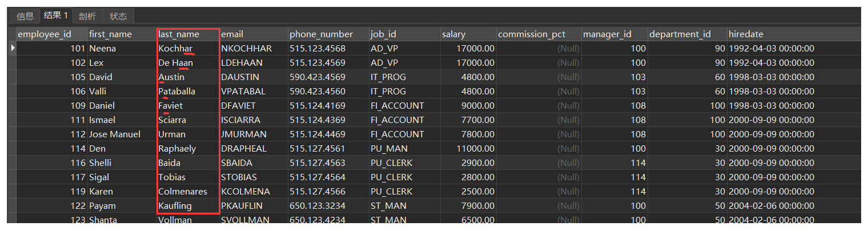The width and height of the screenshot is (868, 230).
Task: Select the employee_id cell 105
Action: click(78, 77)
